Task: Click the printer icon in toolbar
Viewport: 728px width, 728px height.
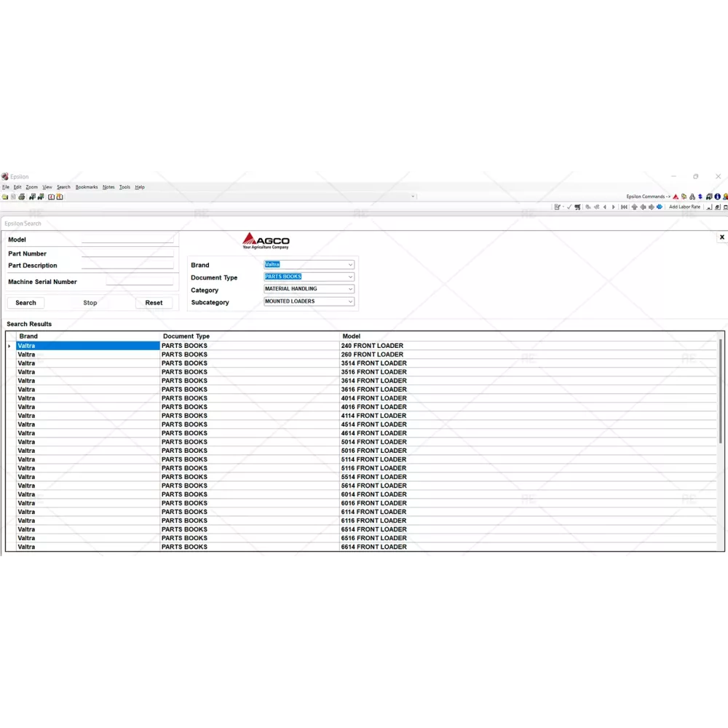Action: (22, 197)
